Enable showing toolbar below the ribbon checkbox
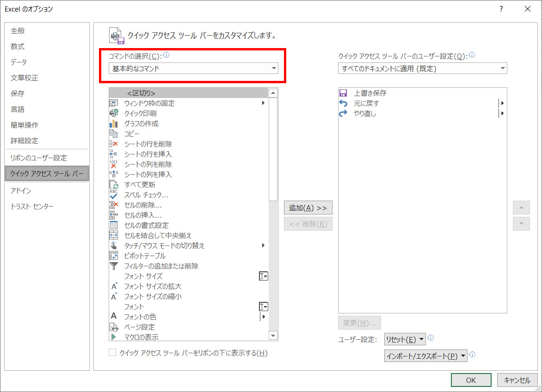 coord(112,353)
